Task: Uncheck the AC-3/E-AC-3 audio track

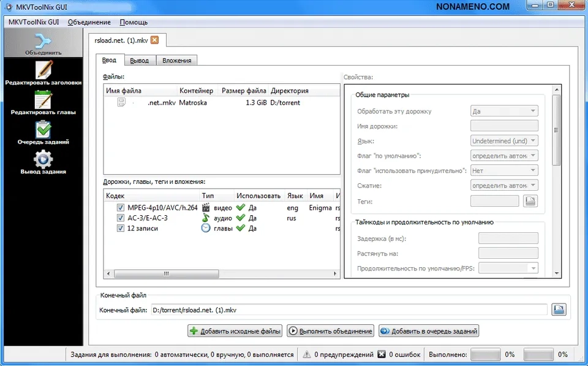Action: 121,218
